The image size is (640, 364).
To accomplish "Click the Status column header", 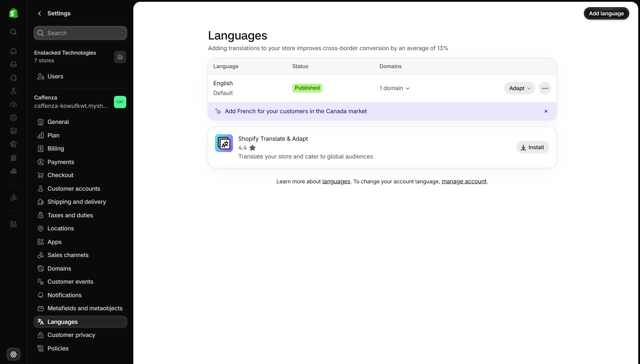I will pyautogui.click(x=300, y=66).
